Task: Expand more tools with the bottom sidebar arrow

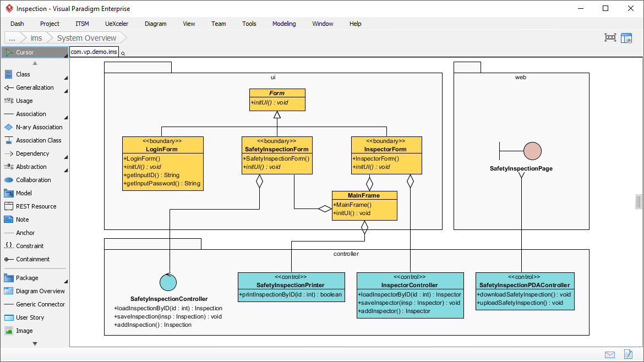Action: (34, 343)
